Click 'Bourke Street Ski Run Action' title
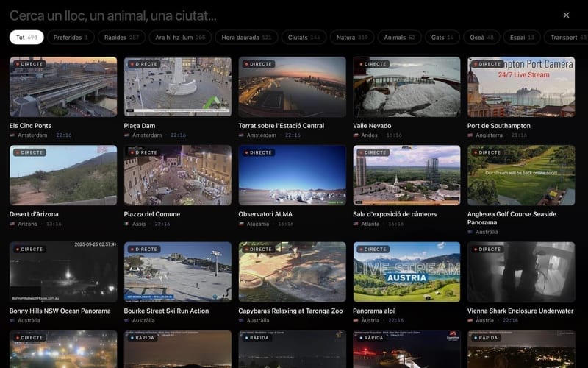588x368 pixels. click(166, 311)
